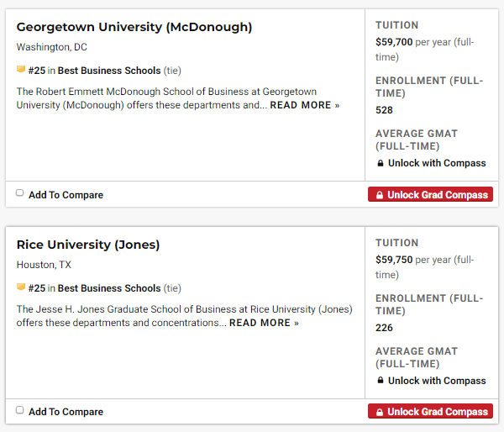Screen dimensions: 504x432
Task: Click the ranking badge icon for Georgetown
Action: click(x=21, y=70)
